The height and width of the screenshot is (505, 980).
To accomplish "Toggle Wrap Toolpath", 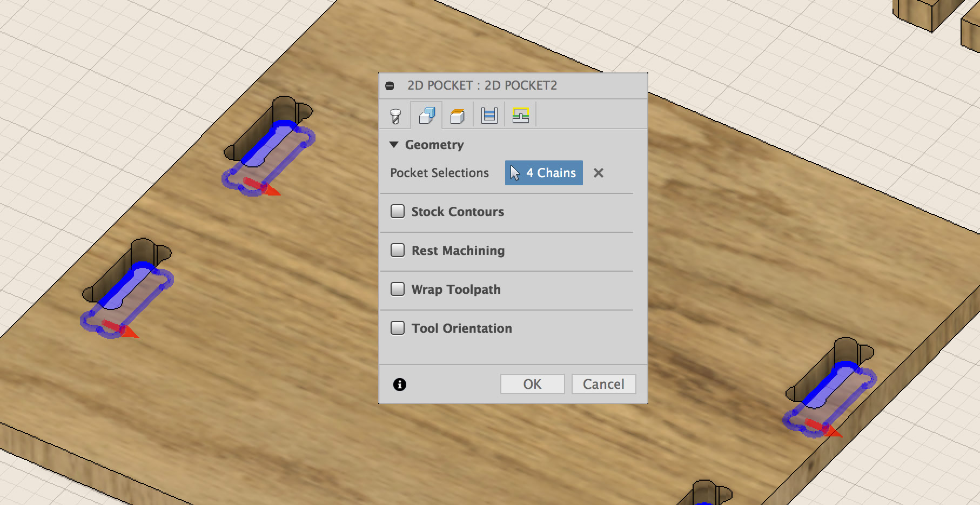I will [398, 289].
